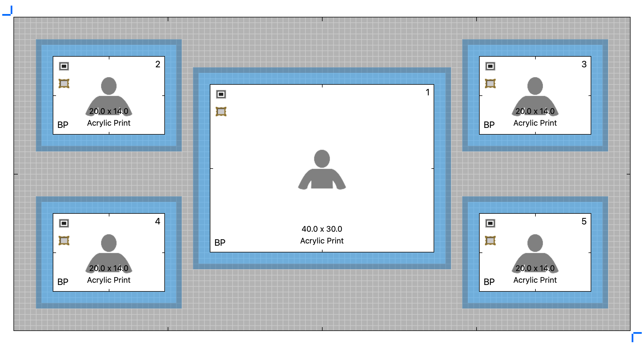Select the person placeholder in opening 1
644x345 pixels.
322,171
